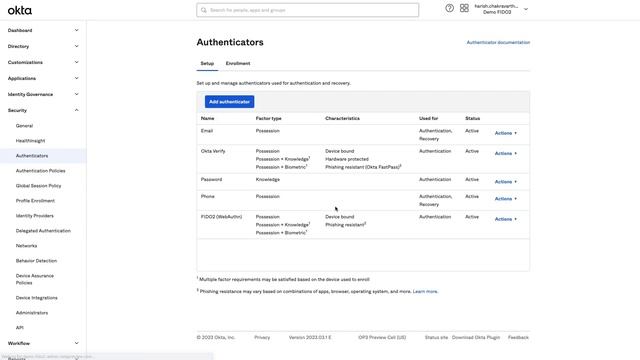Open the Status site footer link
Image resolution: width=640 pixels, height=360 pixels.
tap(436, 338)
